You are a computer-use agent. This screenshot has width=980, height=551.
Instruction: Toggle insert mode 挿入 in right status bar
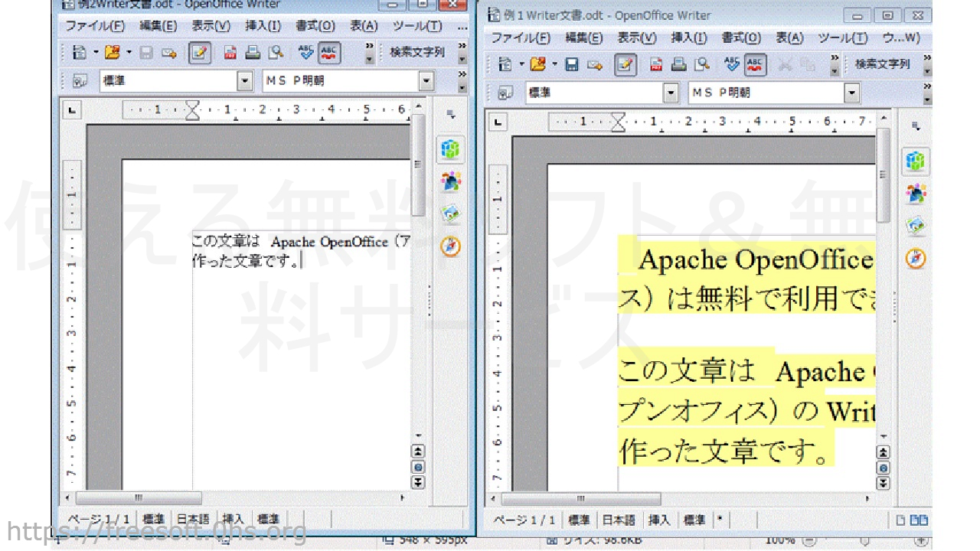(x=658, y=520)
